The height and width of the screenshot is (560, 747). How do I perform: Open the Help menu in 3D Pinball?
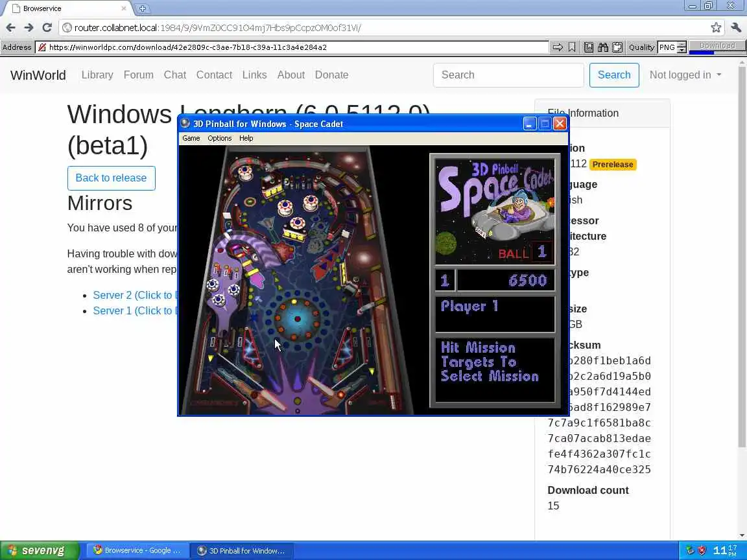[x=246, y=138]
